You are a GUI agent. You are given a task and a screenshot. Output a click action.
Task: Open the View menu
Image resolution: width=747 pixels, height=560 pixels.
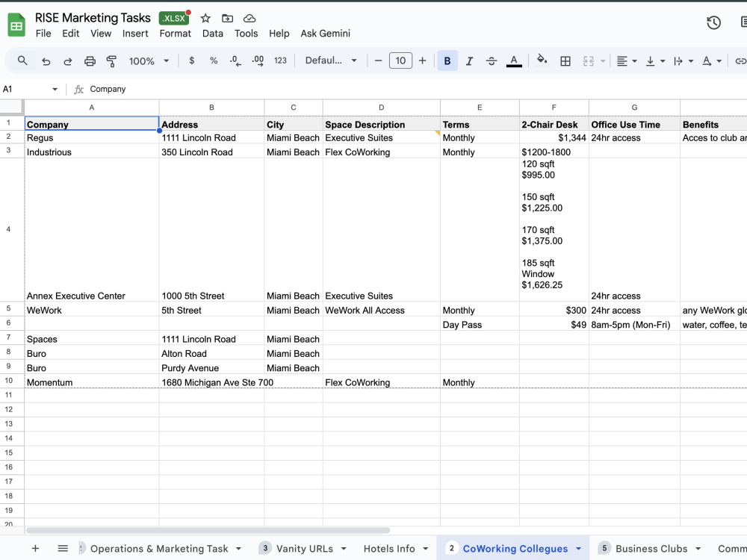coord(101,34)
